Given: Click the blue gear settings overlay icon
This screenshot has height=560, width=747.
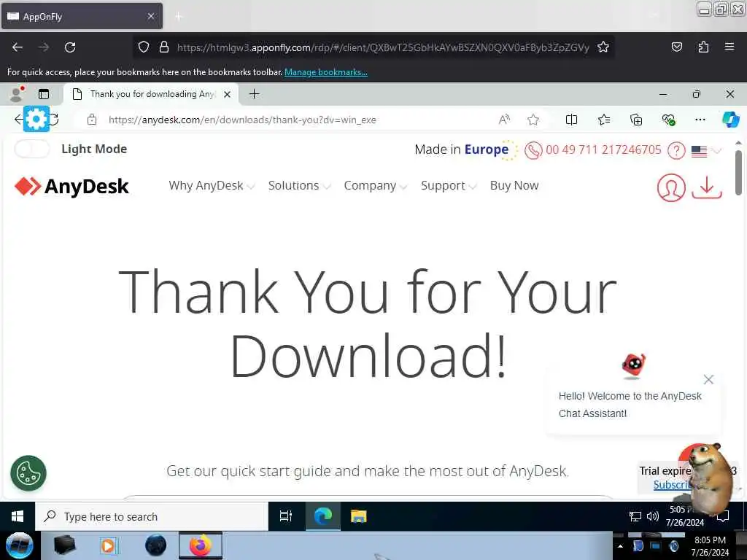Looking at the screenshot, I should coord(36,119).
